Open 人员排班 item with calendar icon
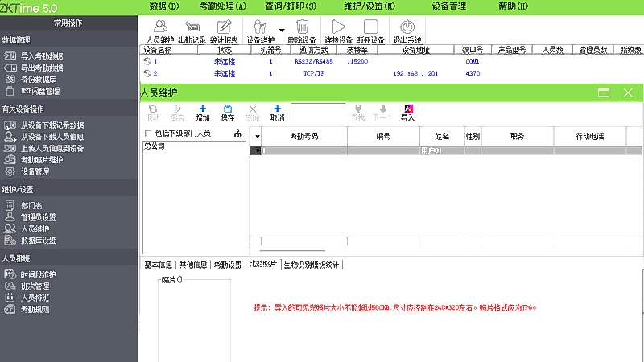 pos(27,298)
